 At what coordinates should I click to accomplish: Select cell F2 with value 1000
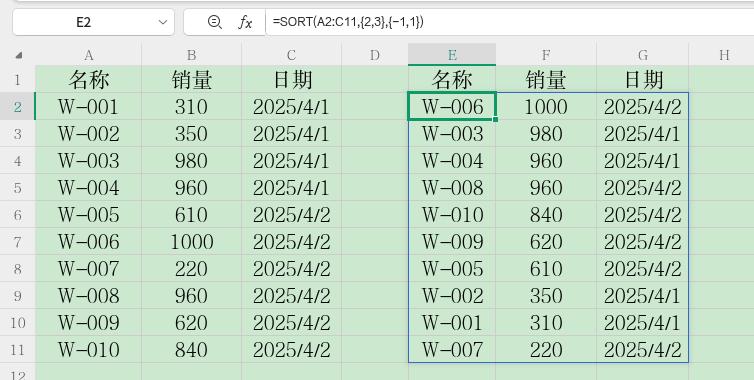[546, 106]
